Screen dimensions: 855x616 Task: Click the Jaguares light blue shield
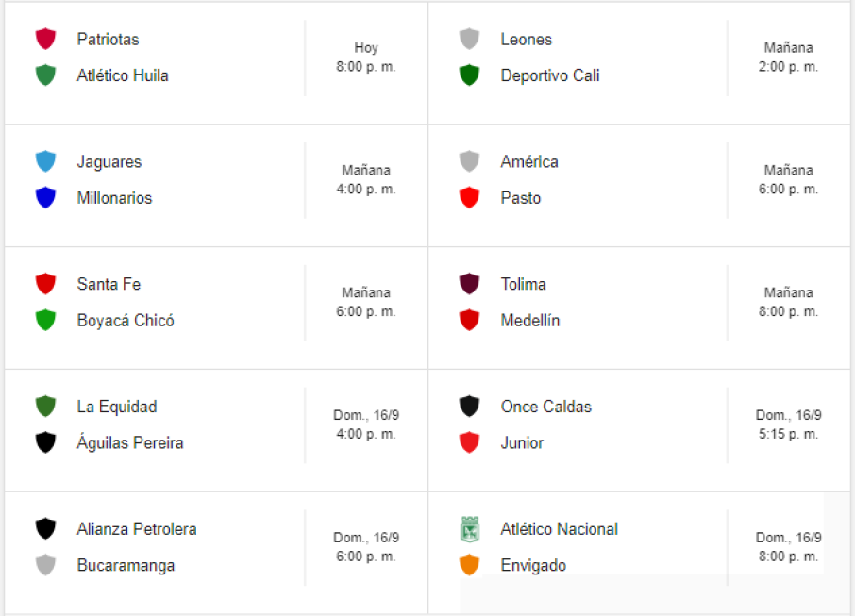(45, 161)
